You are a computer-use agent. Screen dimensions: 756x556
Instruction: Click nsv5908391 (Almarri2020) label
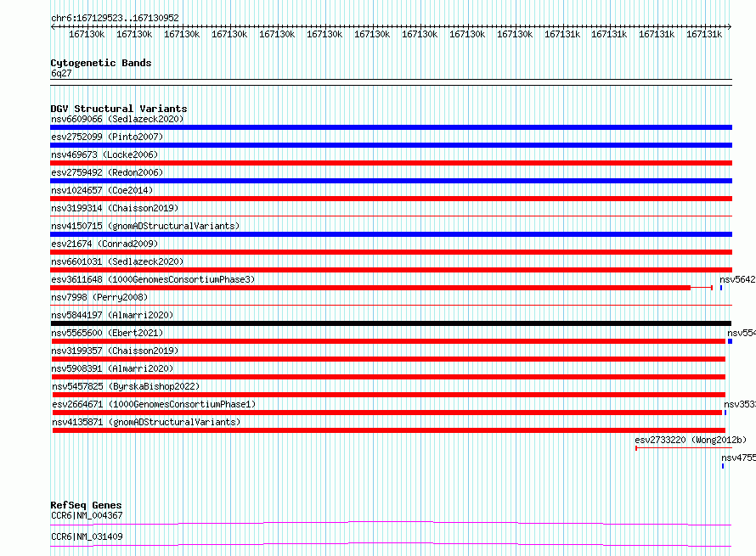tap(113, 368)
